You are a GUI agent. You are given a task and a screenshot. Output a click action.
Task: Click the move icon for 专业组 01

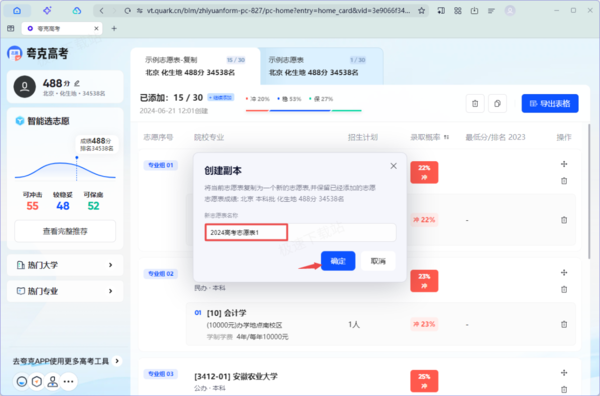pyautogui.click(x=564, y=164)
